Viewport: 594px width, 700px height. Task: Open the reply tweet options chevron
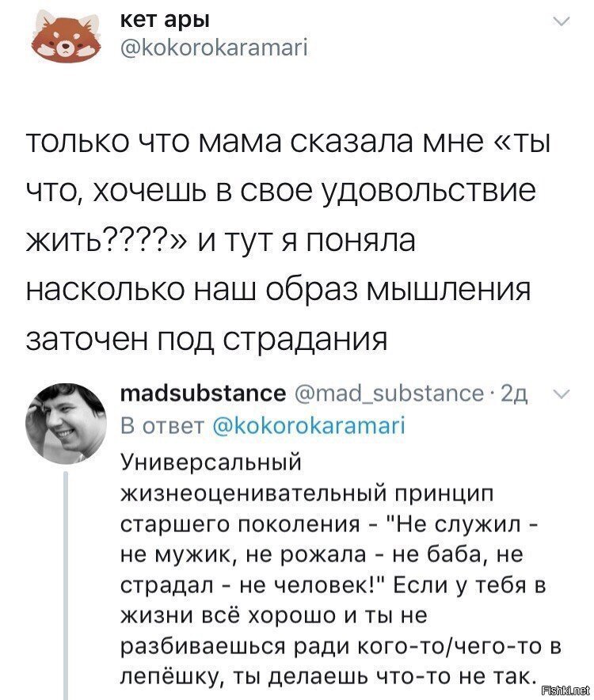point(562,392)
